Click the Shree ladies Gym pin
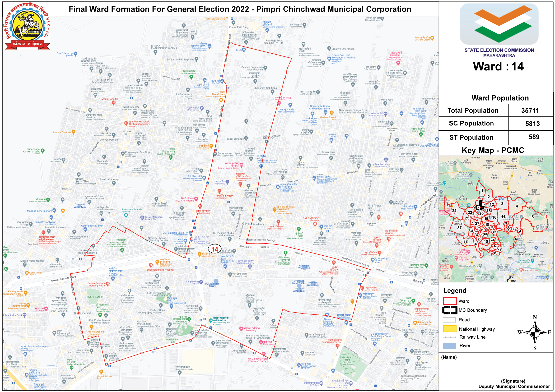 point(426,266)
